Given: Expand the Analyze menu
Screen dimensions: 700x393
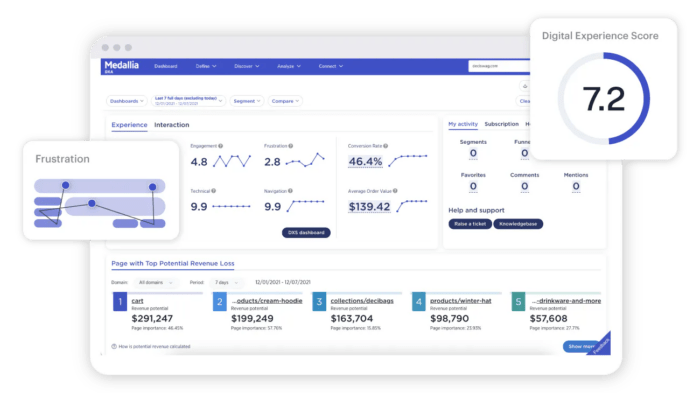Looking at the screenshot, I should pyautogui.click(x=289, y=66).
